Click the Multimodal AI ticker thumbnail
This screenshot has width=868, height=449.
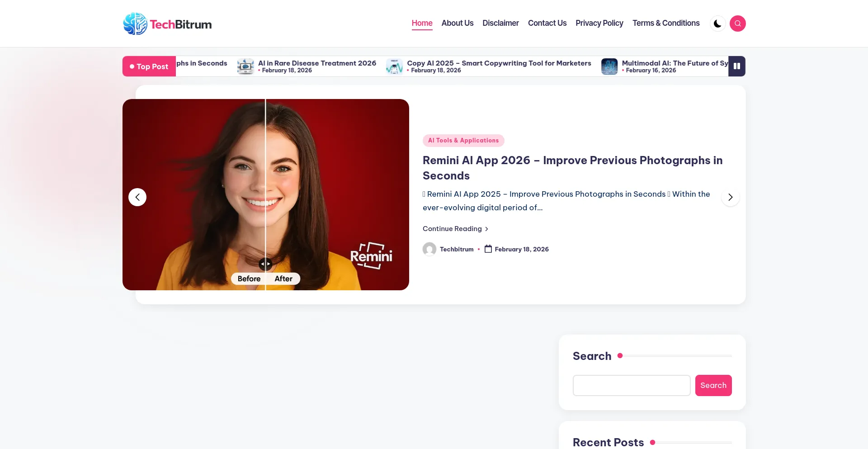tap(609, 66)
